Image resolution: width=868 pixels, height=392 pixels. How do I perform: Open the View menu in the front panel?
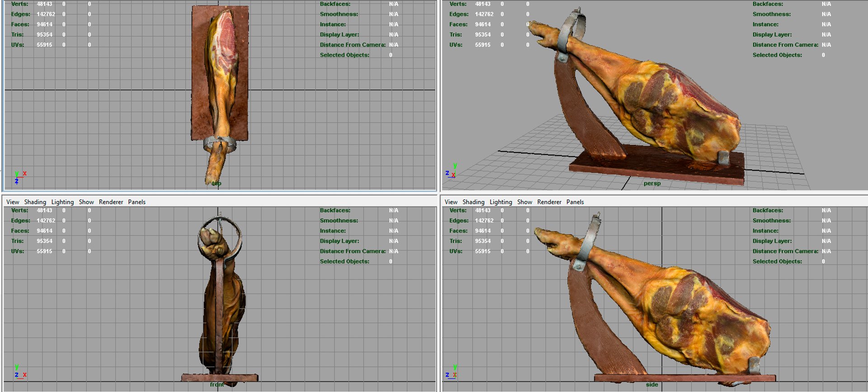coord(13,202)
